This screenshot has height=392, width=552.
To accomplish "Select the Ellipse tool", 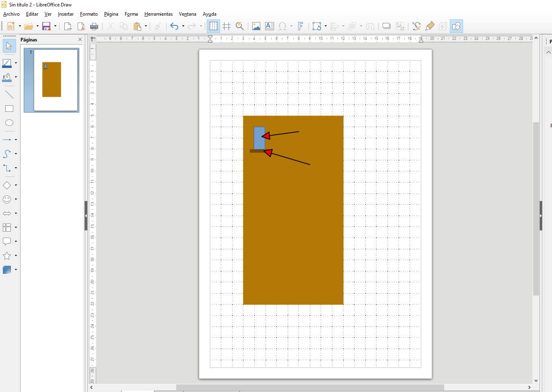I will coord(9,123).
